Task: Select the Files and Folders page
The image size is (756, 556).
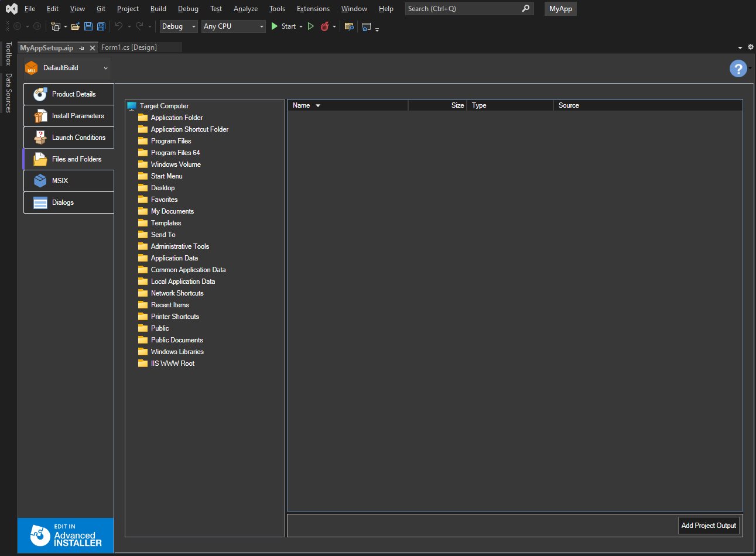Action: click(x=69, y=159)
